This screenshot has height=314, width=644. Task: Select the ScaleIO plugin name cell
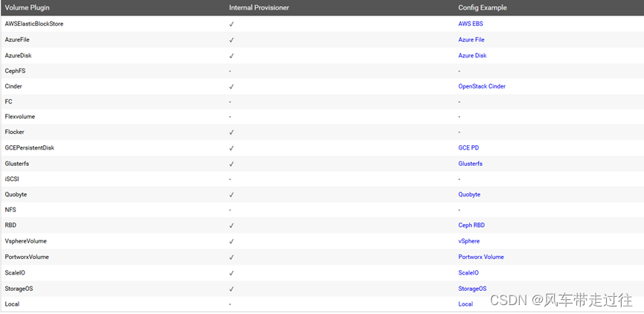point(15,273)
